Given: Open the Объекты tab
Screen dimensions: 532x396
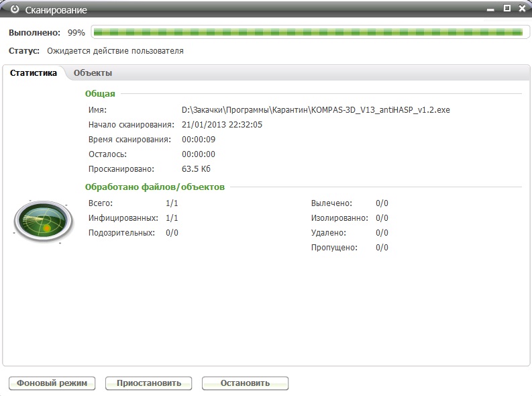Looking at the screenshot, I should click(93, 73).
